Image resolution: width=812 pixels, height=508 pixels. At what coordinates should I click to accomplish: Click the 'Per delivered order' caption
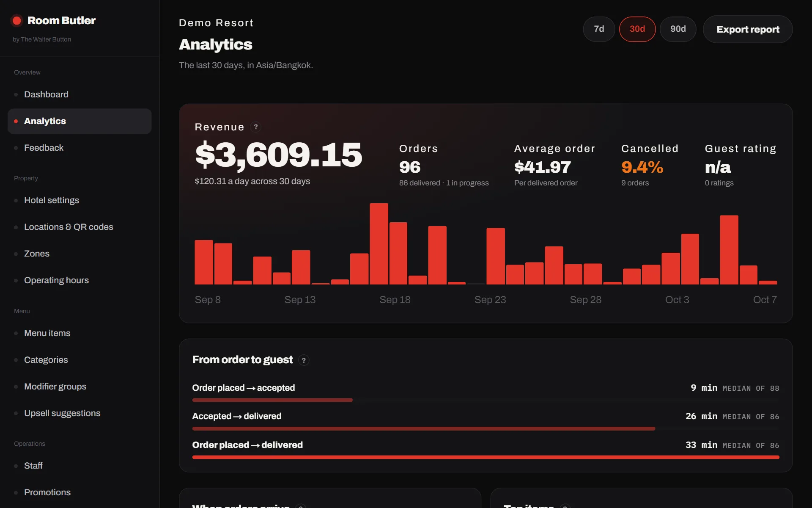[x=546, y=183]
